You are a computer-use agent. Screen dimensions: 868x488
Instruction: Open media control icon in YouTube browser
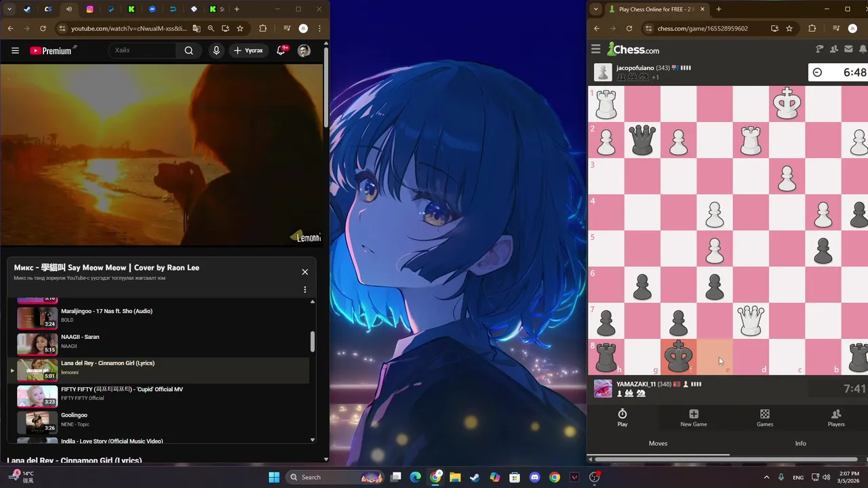click(x=287, y=28)
